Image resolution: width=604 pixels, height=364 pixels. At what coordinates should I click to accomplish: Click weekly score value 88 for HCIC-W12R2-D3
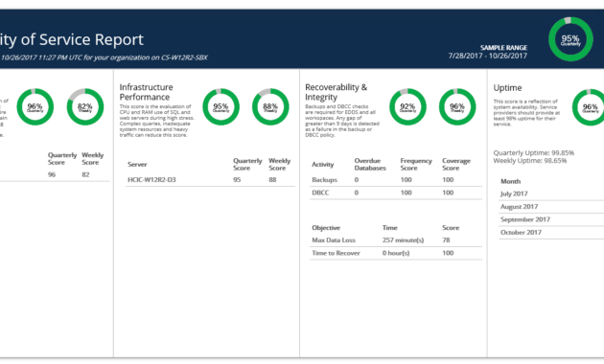tap(272, 180)
